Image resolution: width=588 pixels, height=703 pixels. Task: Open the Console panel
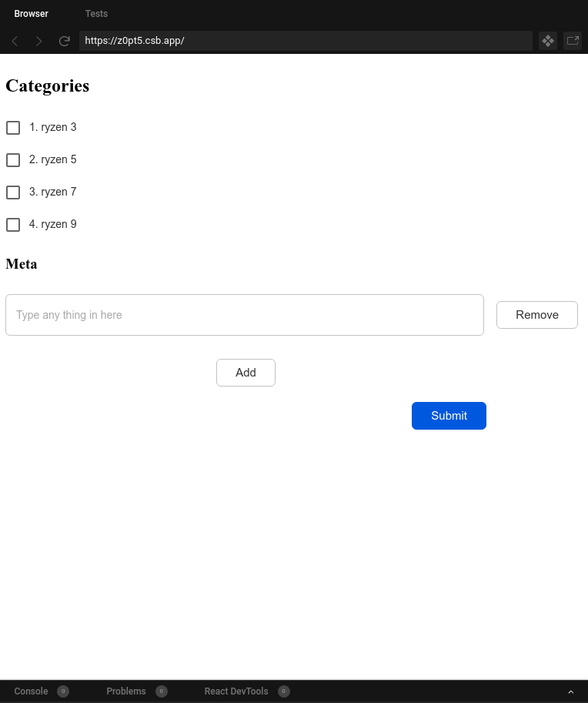(32, 691)
